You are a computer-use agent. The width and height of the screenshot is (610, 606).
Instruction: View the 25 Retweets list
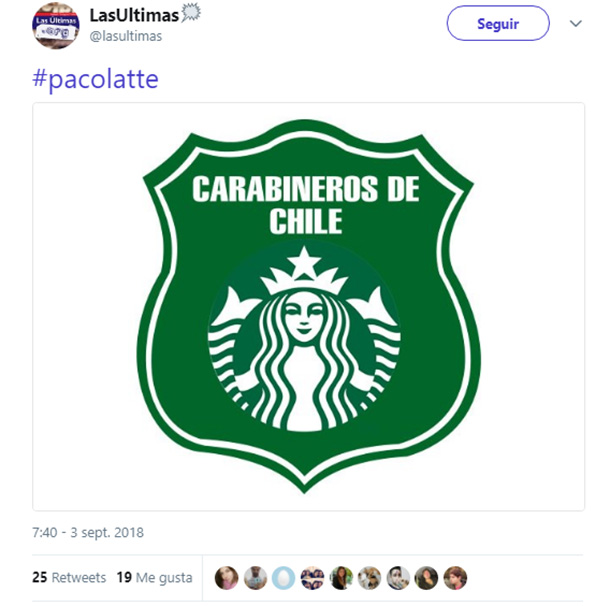(69, 577)
